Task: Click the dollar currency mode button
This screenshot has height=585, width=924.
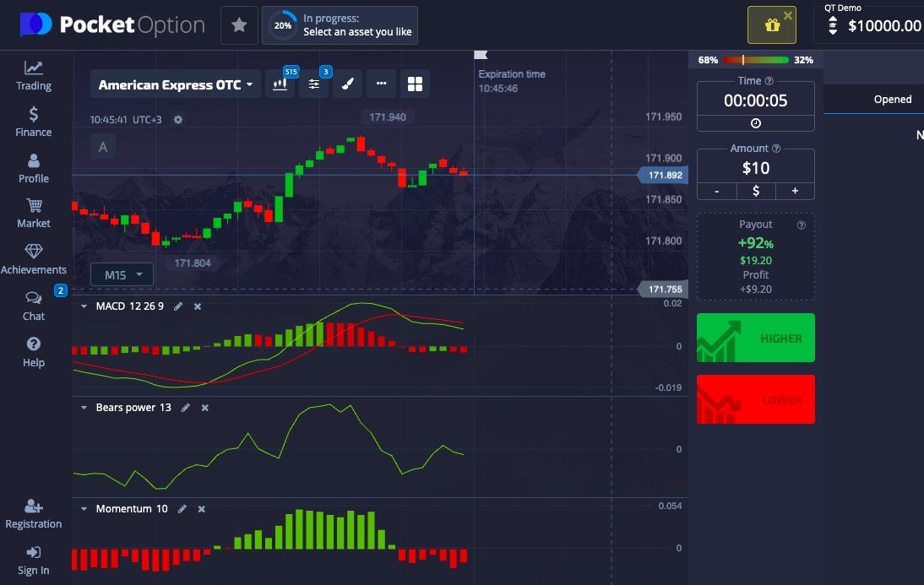Action: tap(756, 191)
